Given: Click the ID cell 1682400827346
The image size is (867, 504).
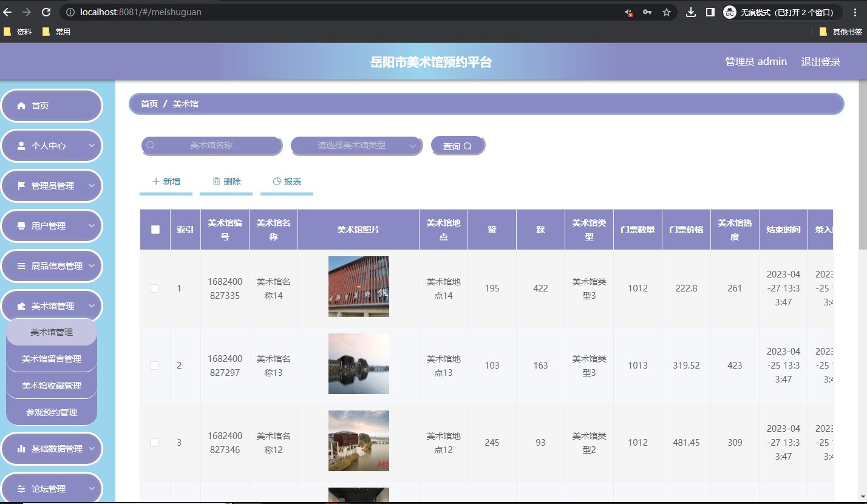Looking at the screenshot, I should point(225,443).
